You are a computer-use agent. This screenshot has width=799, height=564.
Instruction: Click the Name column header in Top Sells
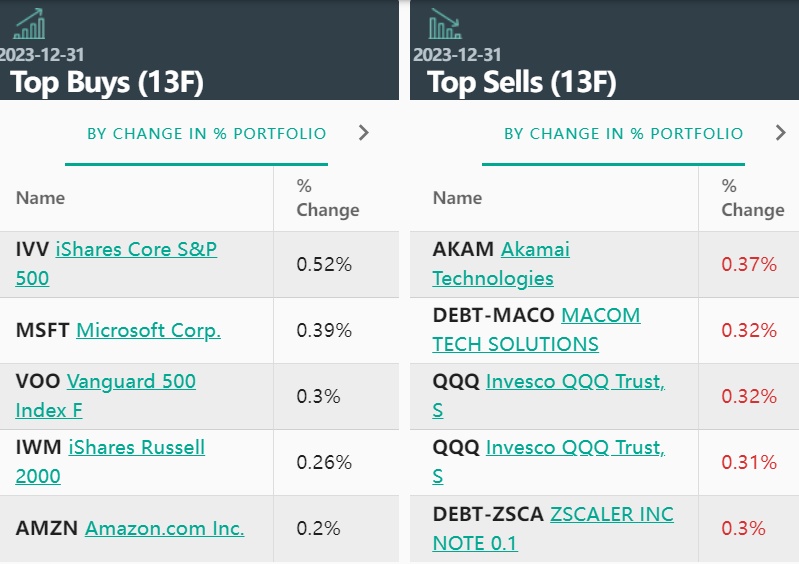click(x=457, y=198)
